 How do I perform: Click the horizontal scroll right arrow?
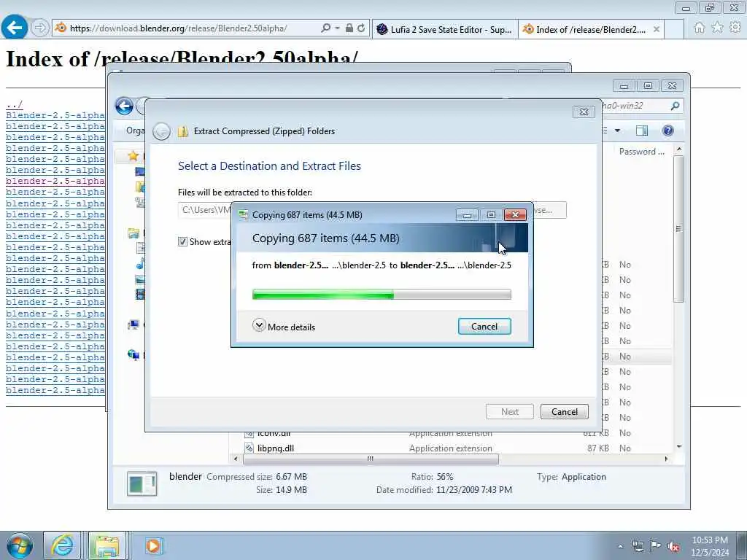pos(666,459)
